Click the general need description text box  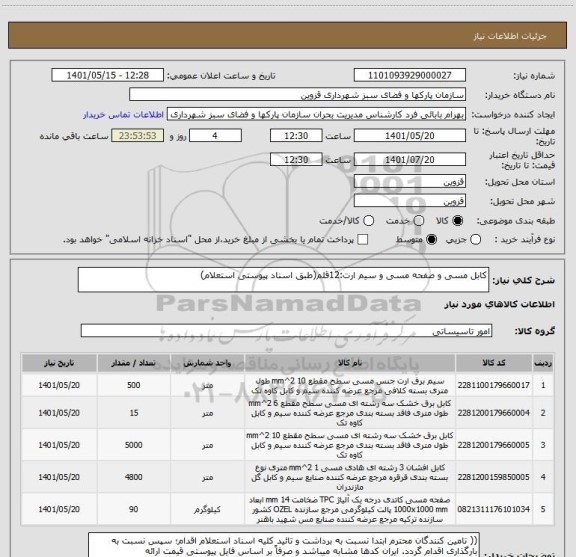click(283, 280)
